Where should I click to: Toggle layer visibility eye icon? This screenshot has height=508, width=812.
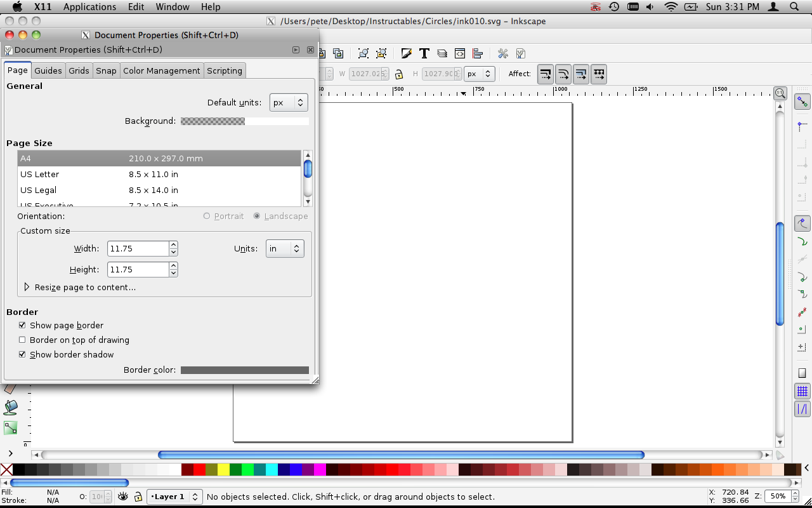(123, 497)
